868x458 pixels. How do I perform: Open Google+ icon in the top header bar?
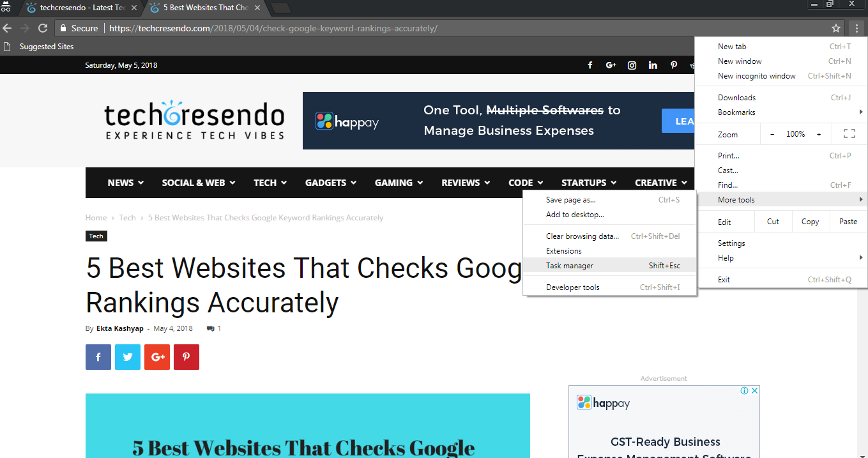[x=611, y=65]
